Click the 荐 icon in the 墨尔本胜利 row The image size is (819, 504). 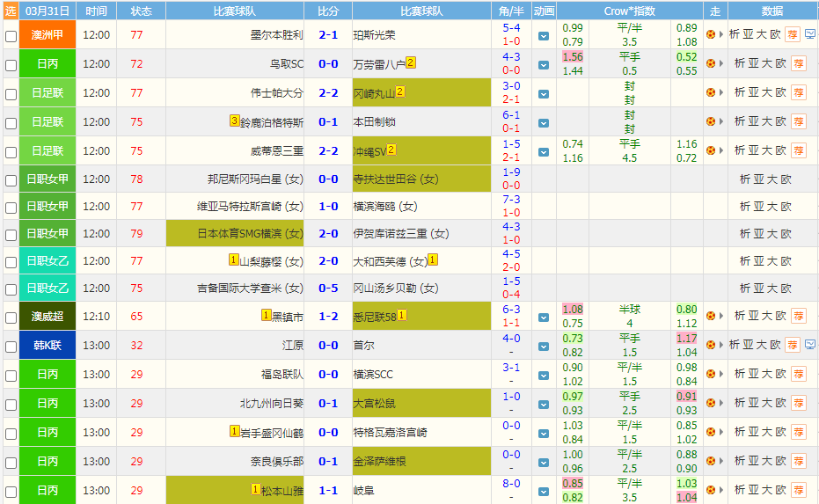point(792,35)
